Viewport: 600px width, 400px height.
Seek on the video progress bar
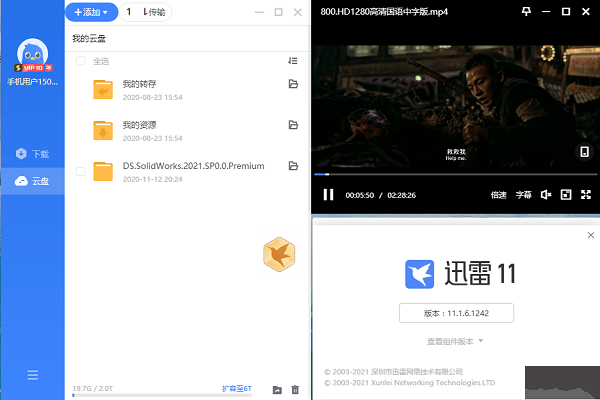click(x=450, y=174)
